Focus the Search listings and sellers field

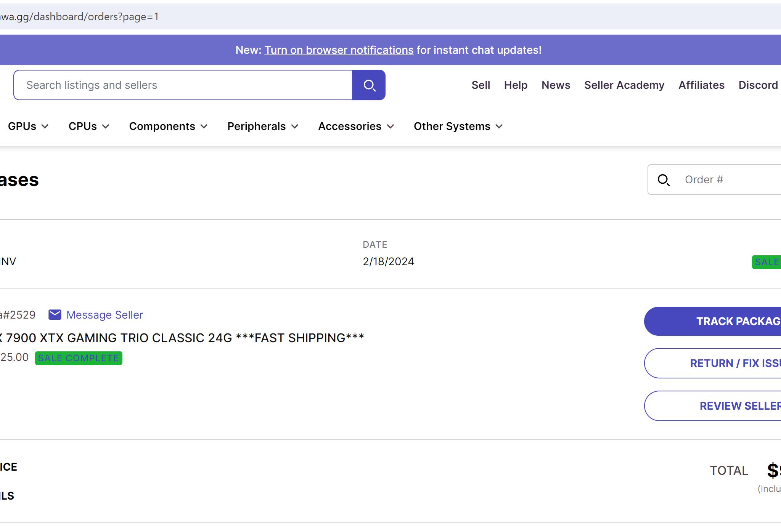[x=183, y=85]
